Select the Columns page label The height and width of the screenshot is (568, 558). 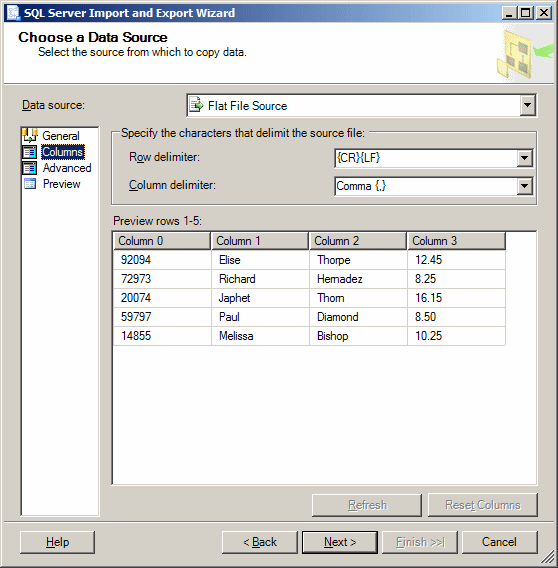click(63, 152)
